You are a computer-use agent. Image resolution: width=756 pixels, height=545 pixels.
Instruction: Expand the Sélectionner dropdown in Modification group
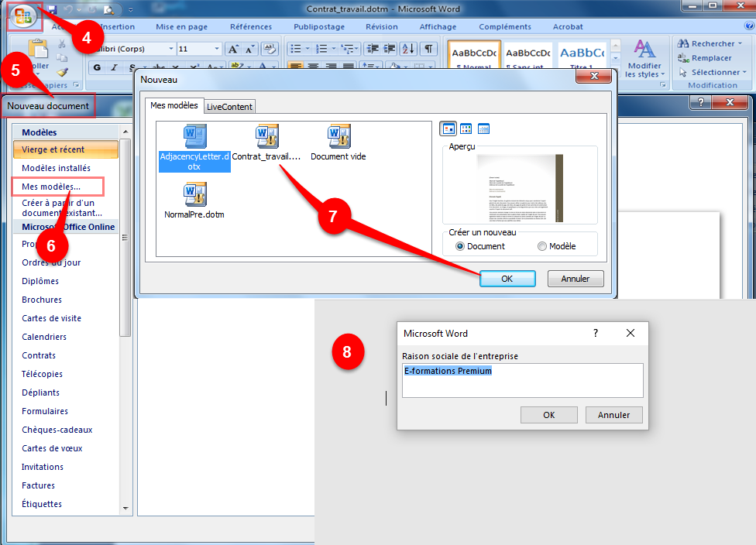pyautogui.click(x=744, y=72)
